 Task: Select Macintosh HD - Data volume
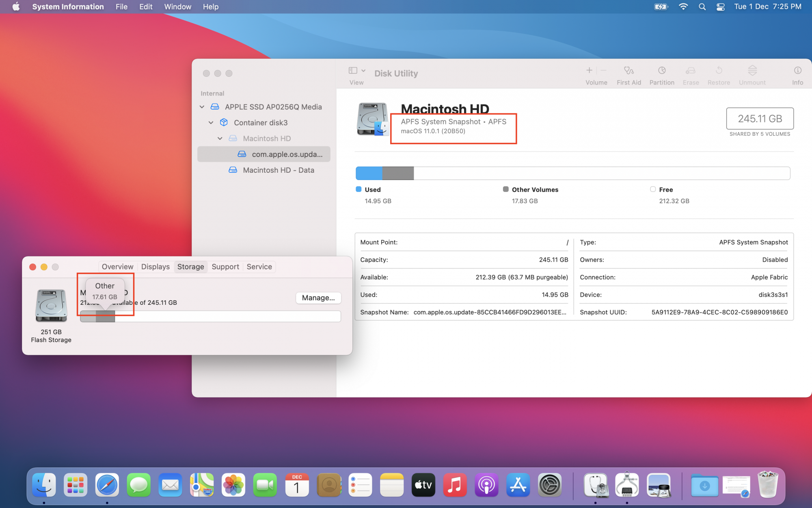[x=278, y=170]
